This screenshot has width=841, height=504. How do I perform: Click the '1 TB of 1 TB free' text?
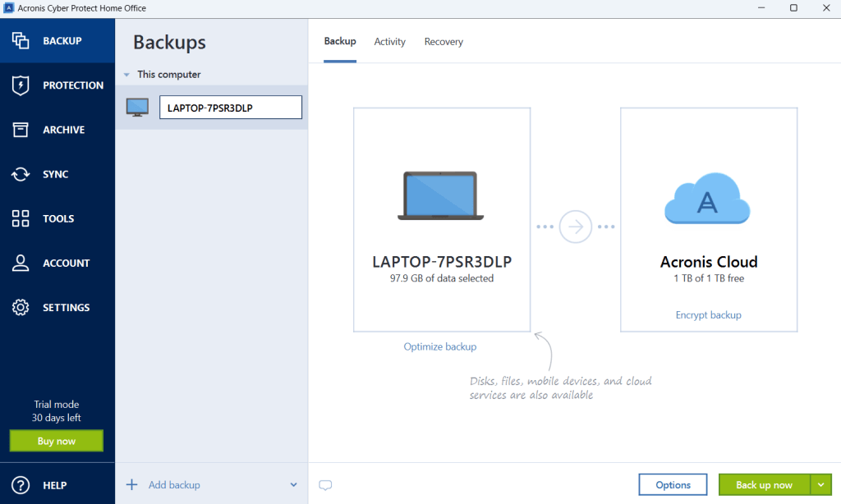[709, 278]
